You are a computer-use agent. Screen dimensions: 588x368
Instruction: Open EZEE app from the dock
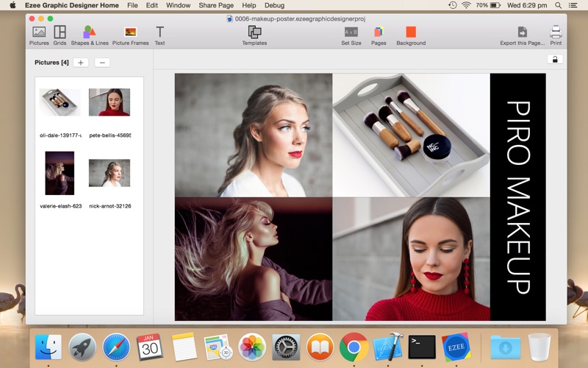click(456, 347)
